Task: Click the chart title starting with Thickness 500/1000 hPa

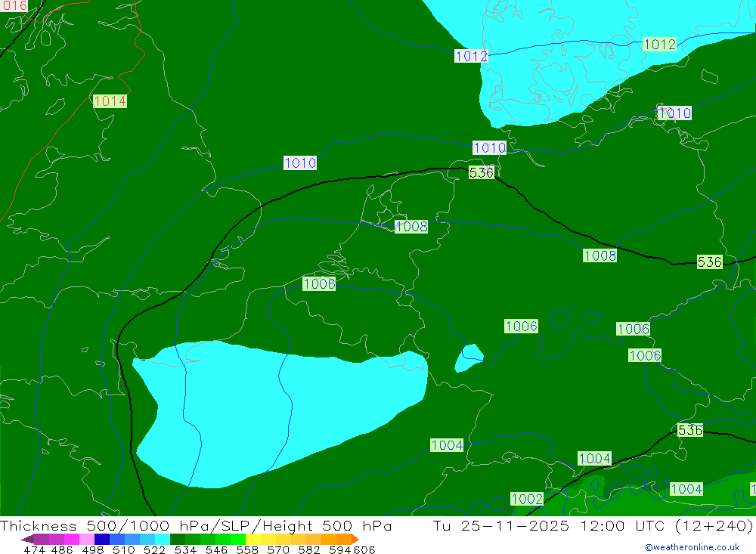Action: tap(196, 525)
